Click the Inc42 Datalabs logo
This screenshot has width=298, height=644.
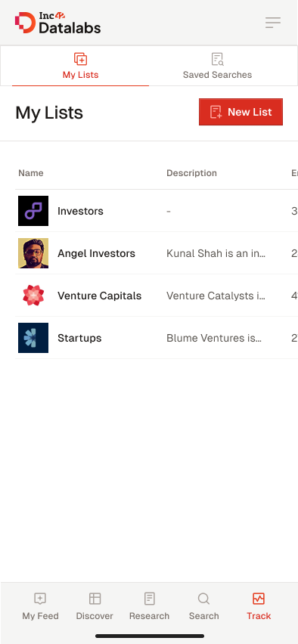(x=57, y=23)
